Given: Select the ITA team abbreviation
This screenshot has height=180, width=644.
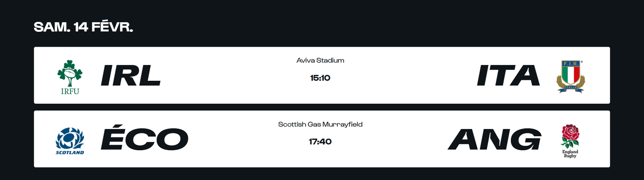Looking at the screenshot, I should (x=508, y=76).
